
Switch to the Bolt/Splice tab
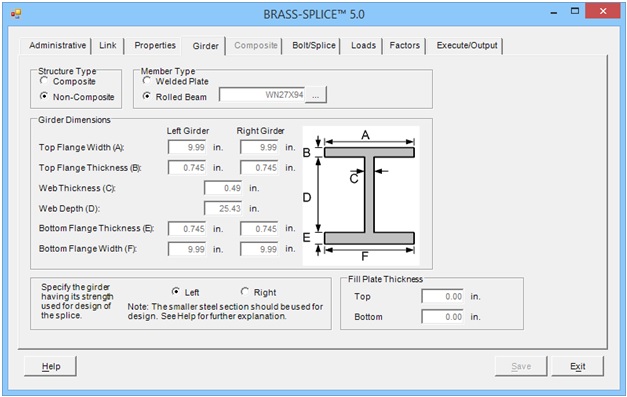pos(314,46)
